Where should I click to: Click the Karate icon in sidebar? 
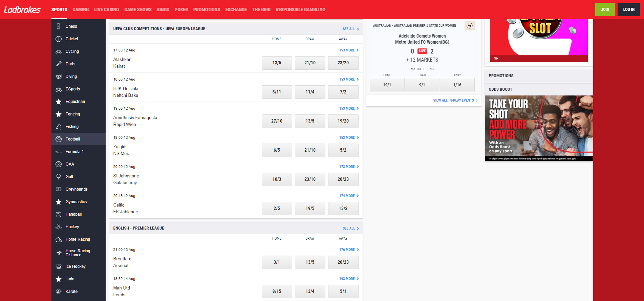tap(59, 292)
